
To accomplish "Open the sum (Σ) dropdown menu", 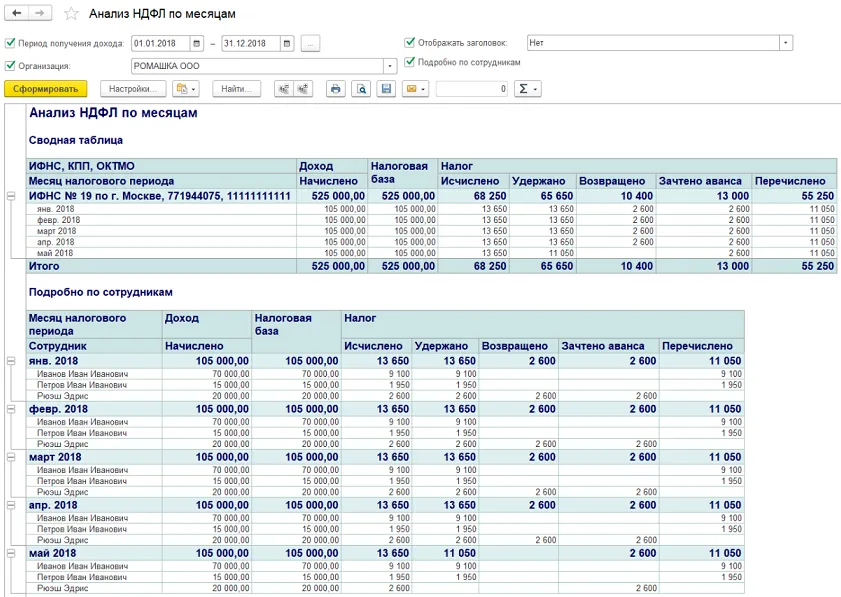I will (527, 89).
